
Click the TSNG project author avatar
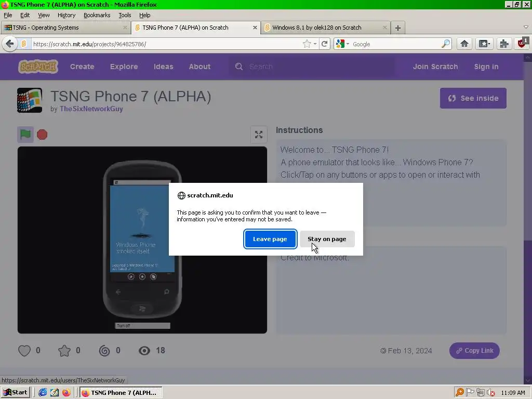[x=30, y=100]
